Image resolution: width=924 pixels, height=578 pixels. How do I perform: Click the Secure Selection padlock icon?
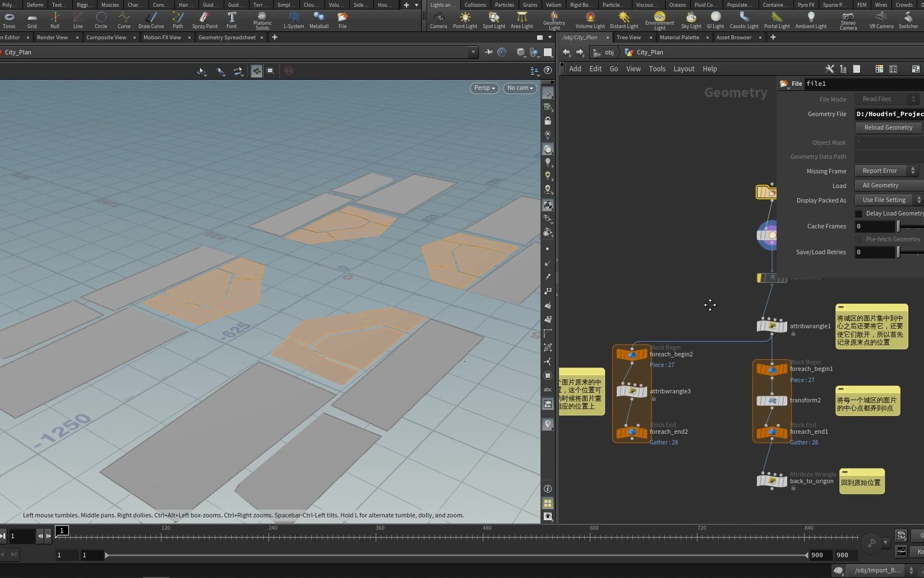point(548,121)
